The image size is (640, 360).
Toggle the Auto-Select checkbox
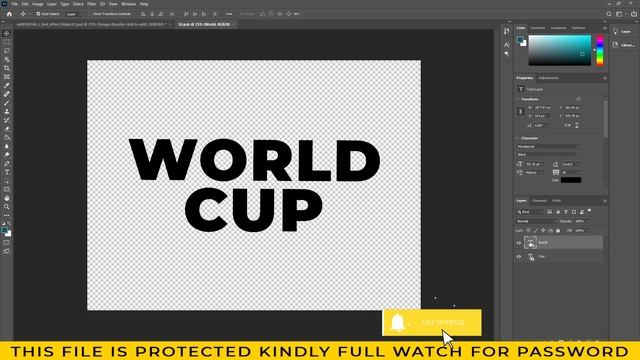click(38, 14)
